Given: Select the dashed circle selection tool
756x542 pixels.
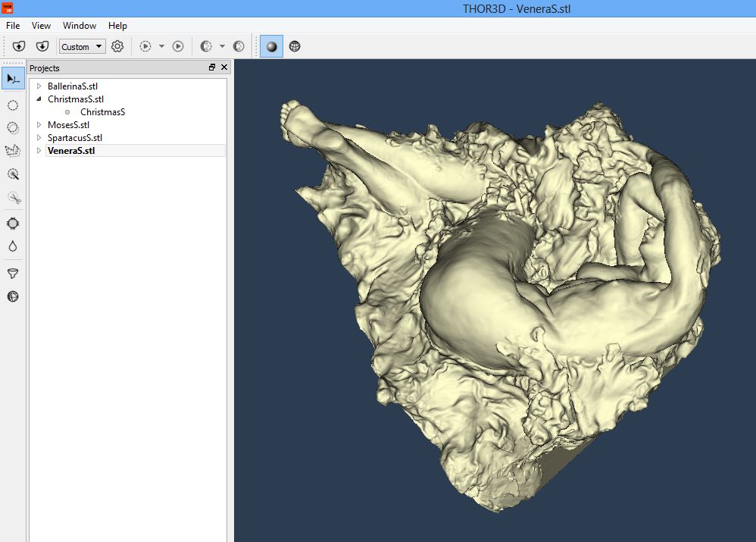Looking at the screenshot, I should 13,105.
